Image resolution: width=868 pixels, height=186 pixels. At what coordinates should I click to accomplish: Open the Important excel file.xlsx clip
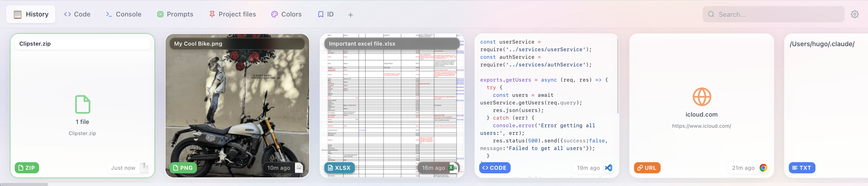click(392, 106)
